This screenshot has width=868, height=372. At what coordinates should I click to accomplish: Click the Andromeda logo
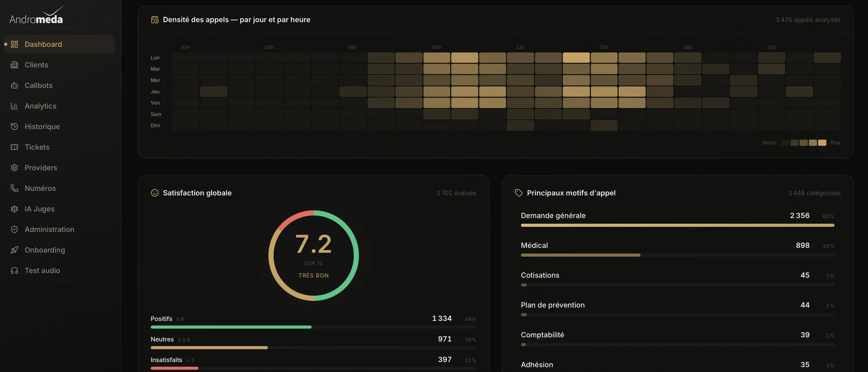pos(37,15)
